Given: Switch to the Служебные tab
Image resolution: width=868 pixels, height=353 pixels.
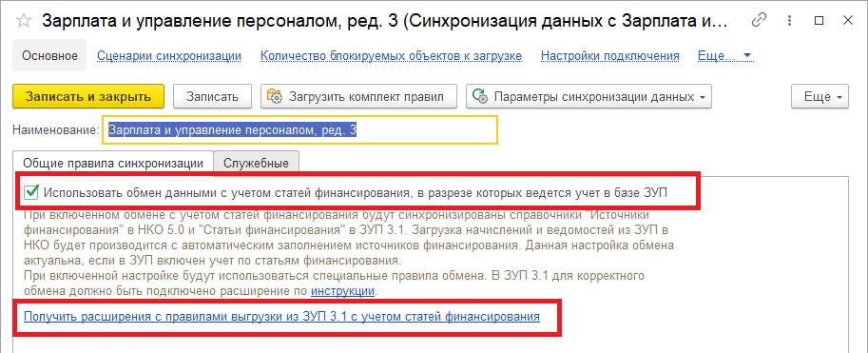Looking at the screenshot, I should tap(256, 164).
